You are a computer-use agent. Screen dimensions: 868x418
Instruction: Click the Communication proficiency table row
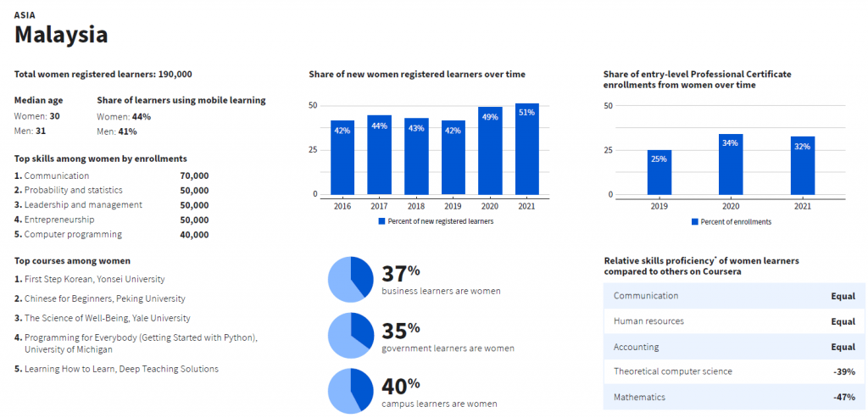tap(734, 296)
